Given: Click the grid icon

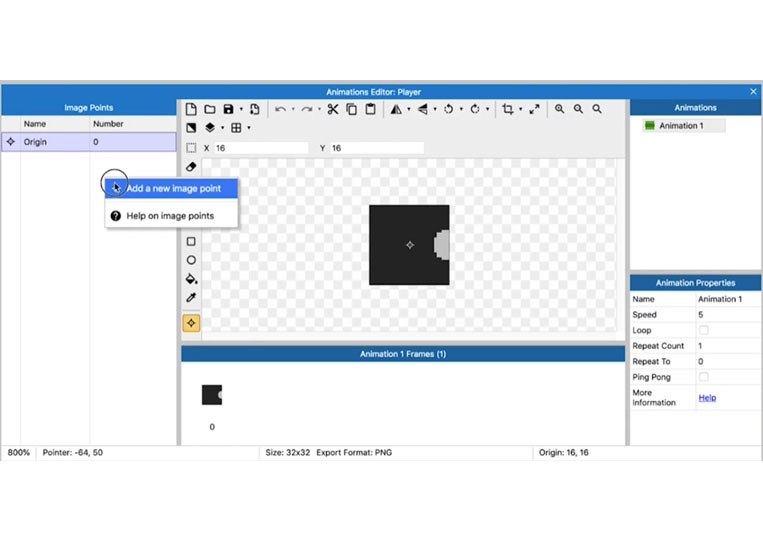Looking at the screenshot, I should tap(236, 127).
